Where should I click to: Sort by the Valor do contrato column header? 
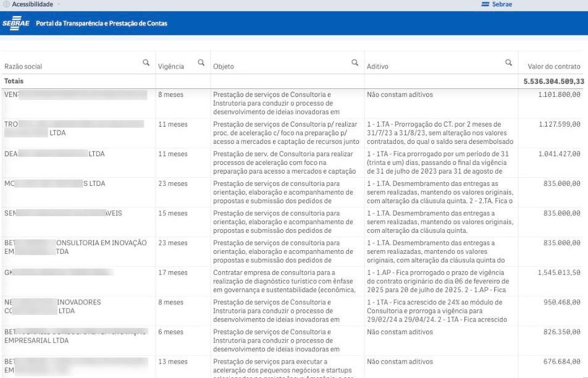point(553,66)
